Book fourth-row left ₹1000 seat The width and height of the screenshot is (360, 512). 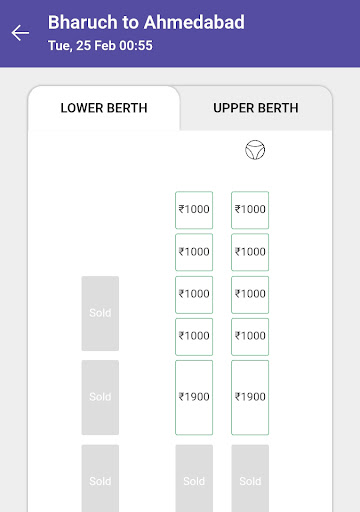coord(194,337)
